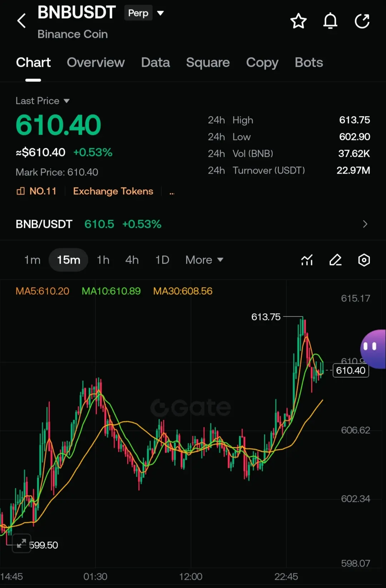Open the Copy tab

262,63
